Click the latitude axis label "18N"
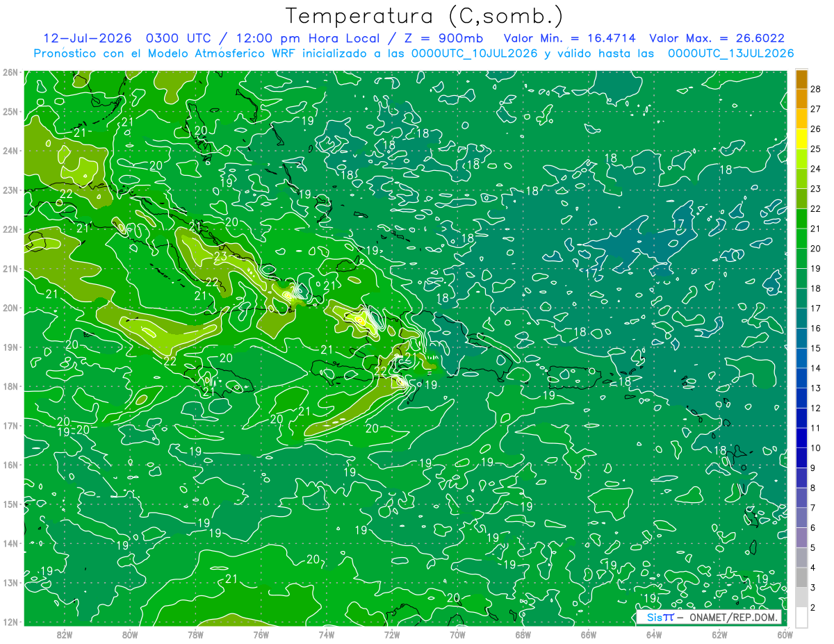 (11, 386)
